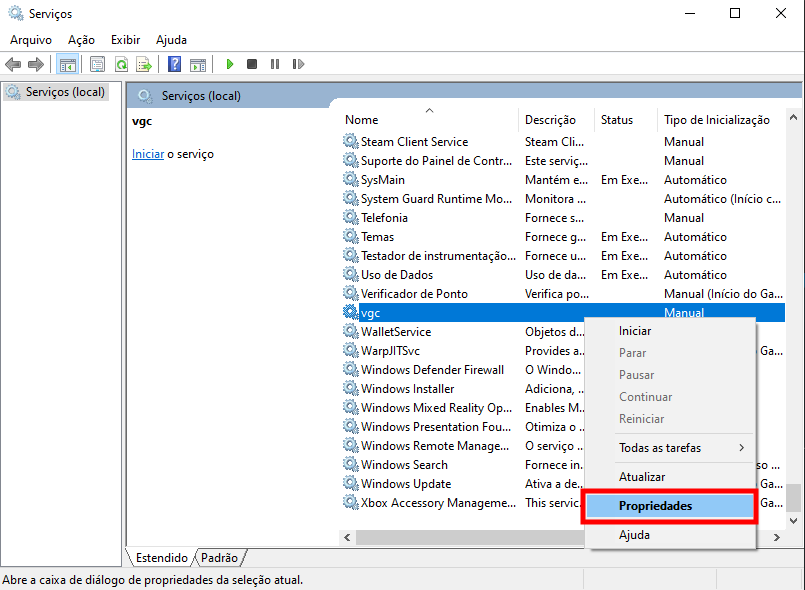805x590 pixels.
Task: Click the Refresh toolbar icon
Action: click(121, 64)
